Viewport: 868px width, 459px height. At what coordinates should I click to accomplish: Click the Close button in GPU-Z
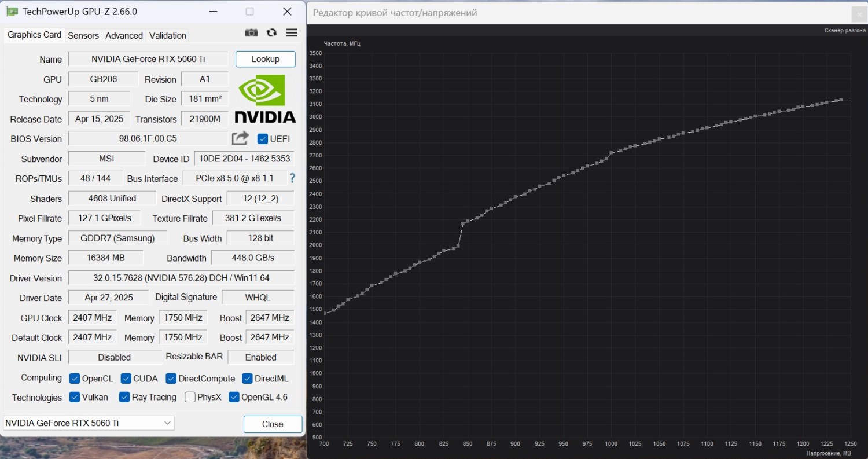(273, 424)
